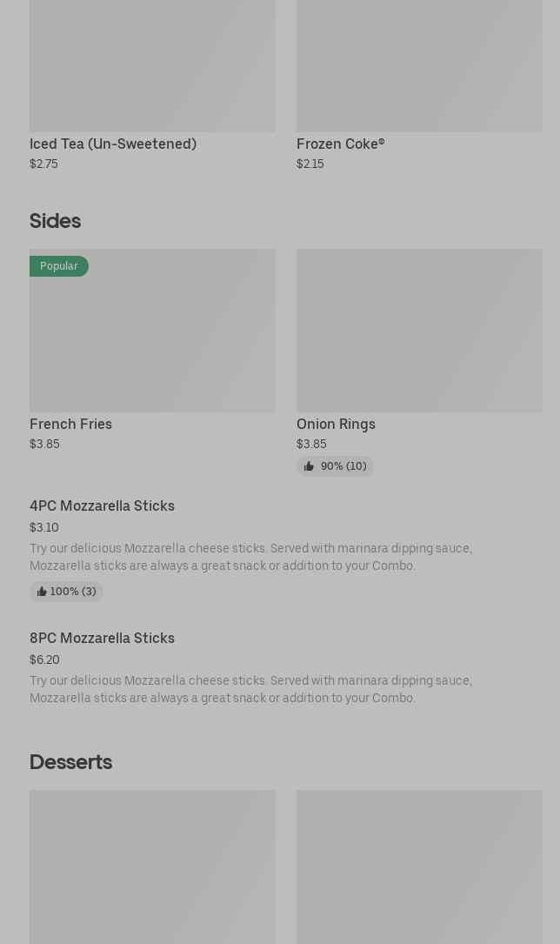Click the Popular badge on French Fries
Viewport: 560px width, 944px height.
click(x=59, y=266)
